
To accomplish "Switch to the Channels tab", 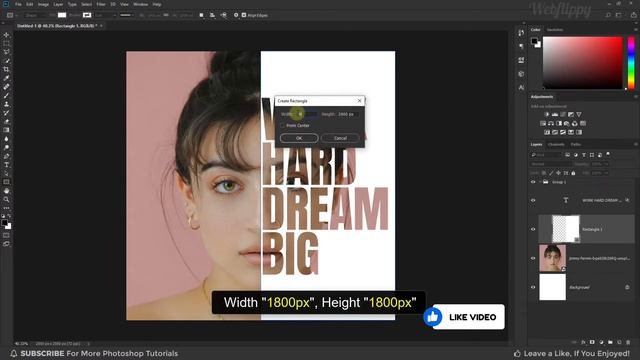I will click(x=556, y=144).
